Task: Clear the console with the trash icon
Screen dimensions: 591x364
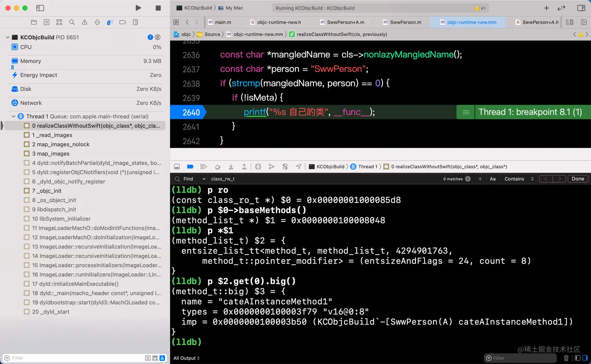Action: [x=566, y=358]
